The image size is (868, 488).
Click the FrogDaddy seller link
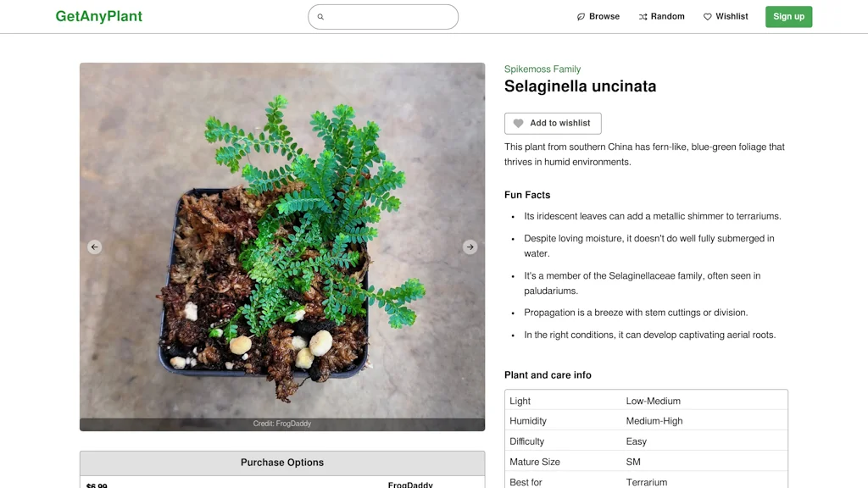point(410,485)
